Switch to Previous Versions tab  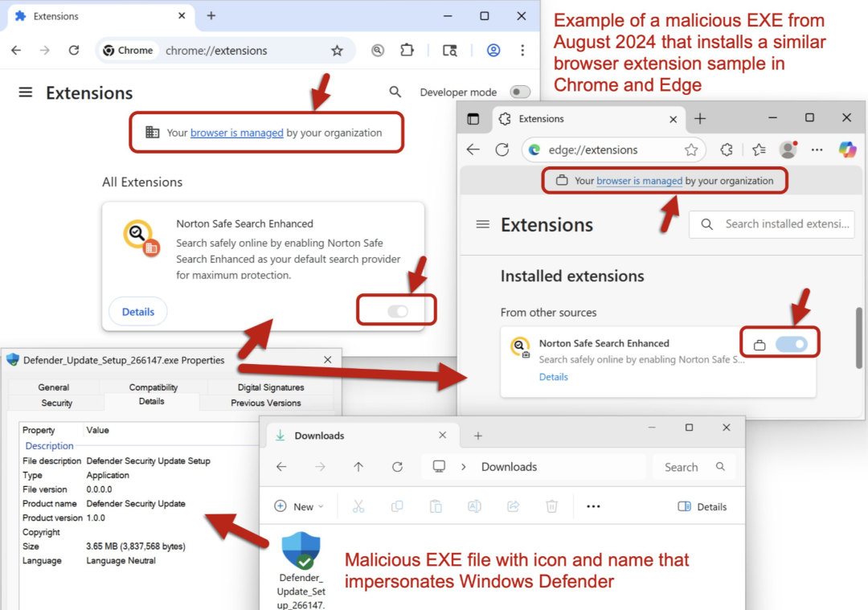(266, 403)
